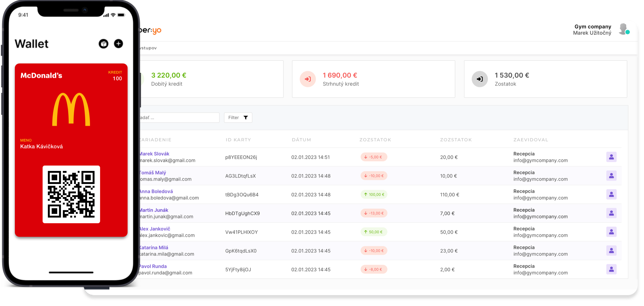Open the Filter dropdown

point(238,118)
